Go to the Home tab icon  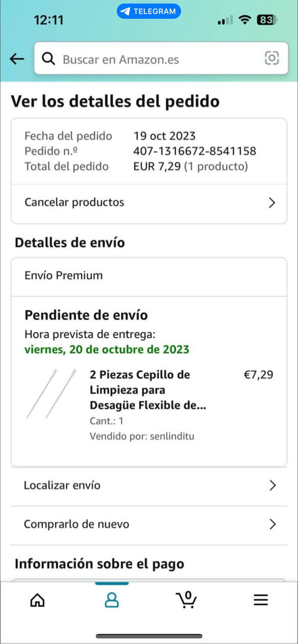pos(37,600)
